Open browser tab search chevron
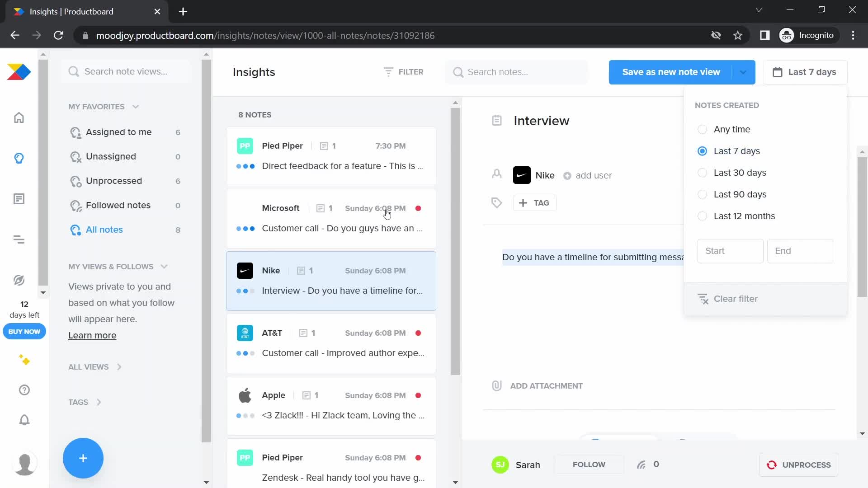The image size is (868, 488). (x=759, y=10)
